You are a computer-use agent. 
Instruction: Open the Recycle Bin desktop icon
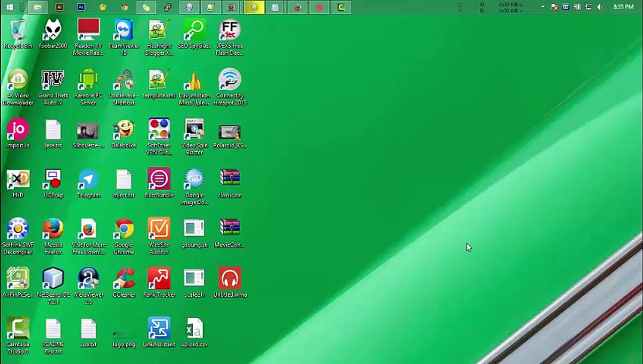[18, 34]
